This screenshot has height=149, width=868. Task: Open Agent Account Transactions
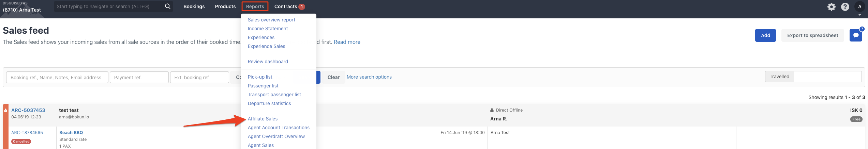click(x=279, y=128)
